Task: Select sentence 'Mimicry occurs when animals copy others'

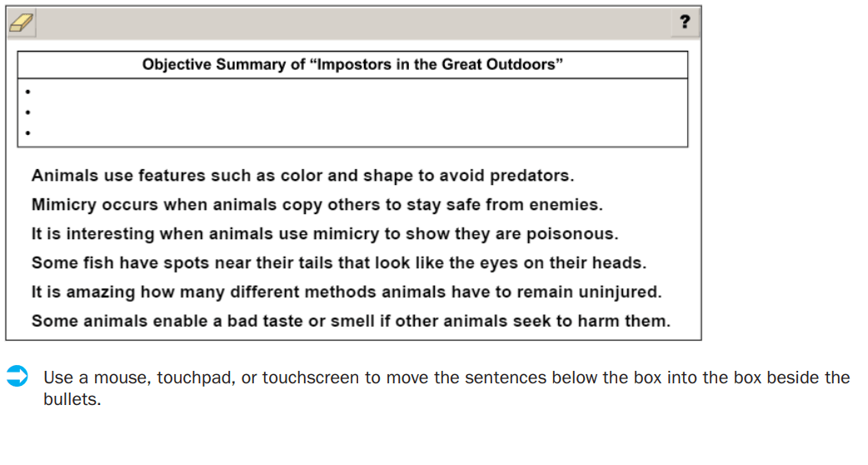Action: [317, 205]
